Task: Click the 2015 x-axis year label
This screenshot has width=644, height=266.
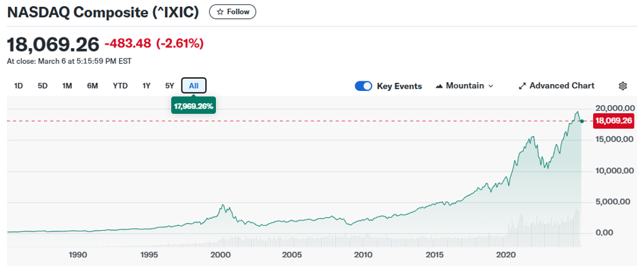Action: (434, 255)
